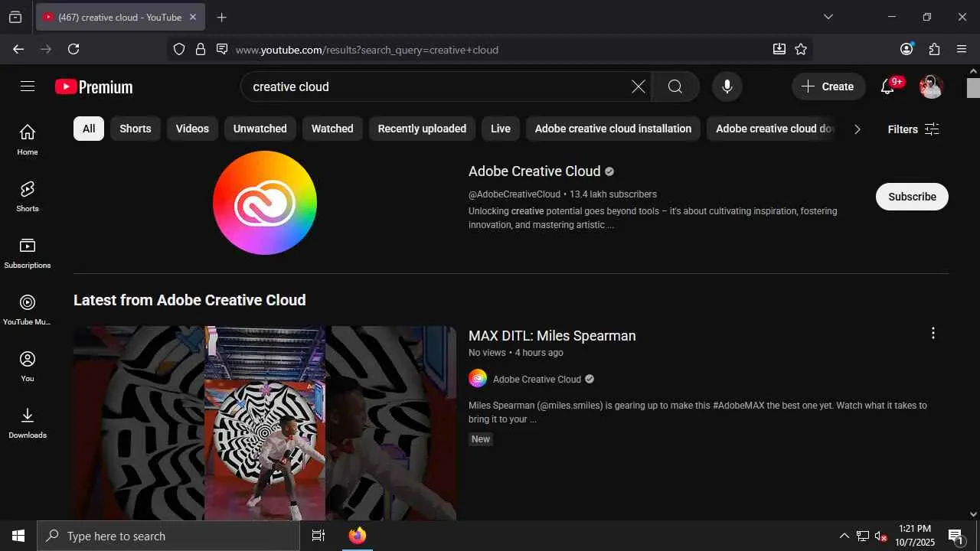The height and width of the screenshot is (551, 980).
Task: Go to Home in the sidebar
Action: 28,139
